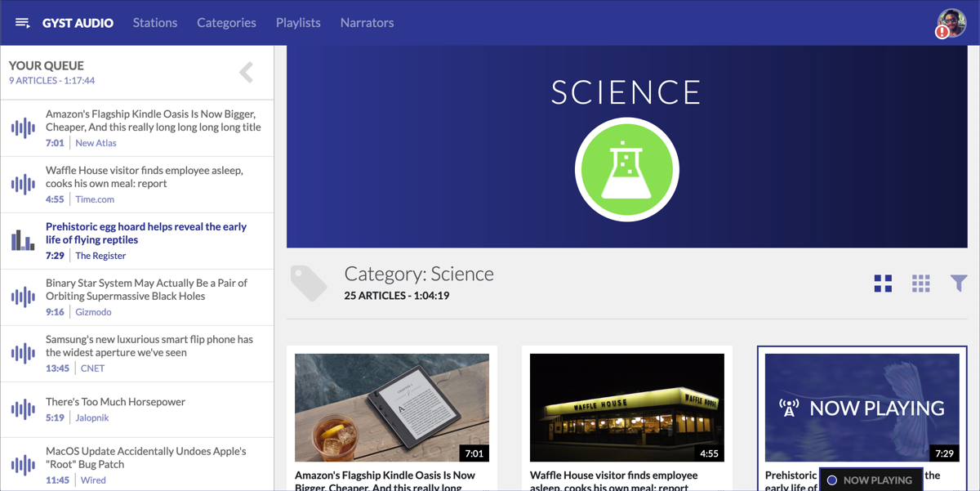The width and height of the screenshot is (980, 491).
Task: Open There's Too Much Horsepower queue article
Action: [x=115, y=402]
